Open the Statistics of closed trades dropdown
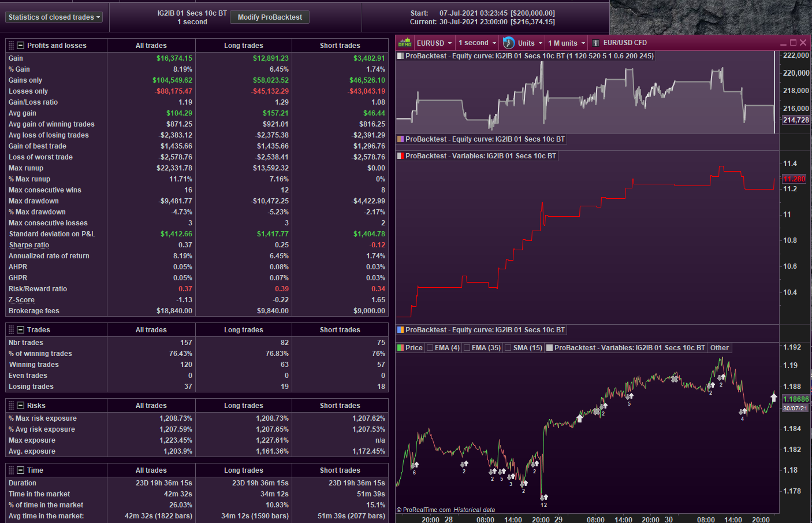This screenshot has width=812, height=523. 54,17
